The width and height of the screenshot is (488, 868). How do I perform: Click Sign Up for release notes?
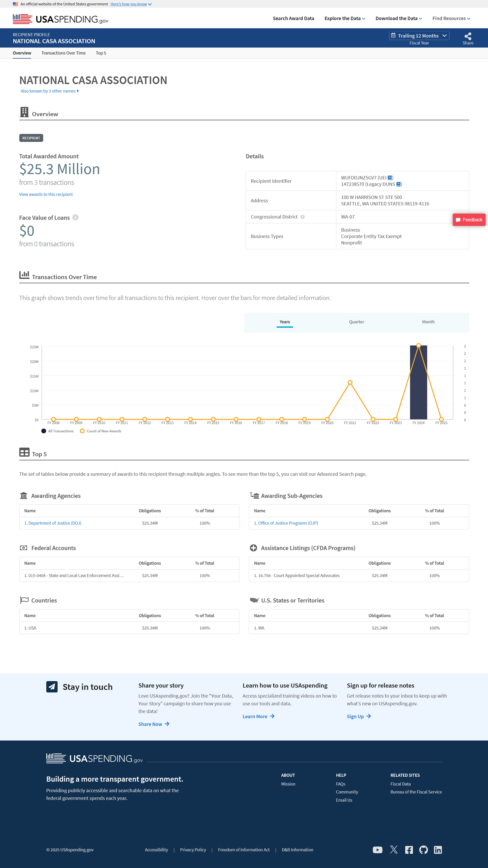[359, 716]
